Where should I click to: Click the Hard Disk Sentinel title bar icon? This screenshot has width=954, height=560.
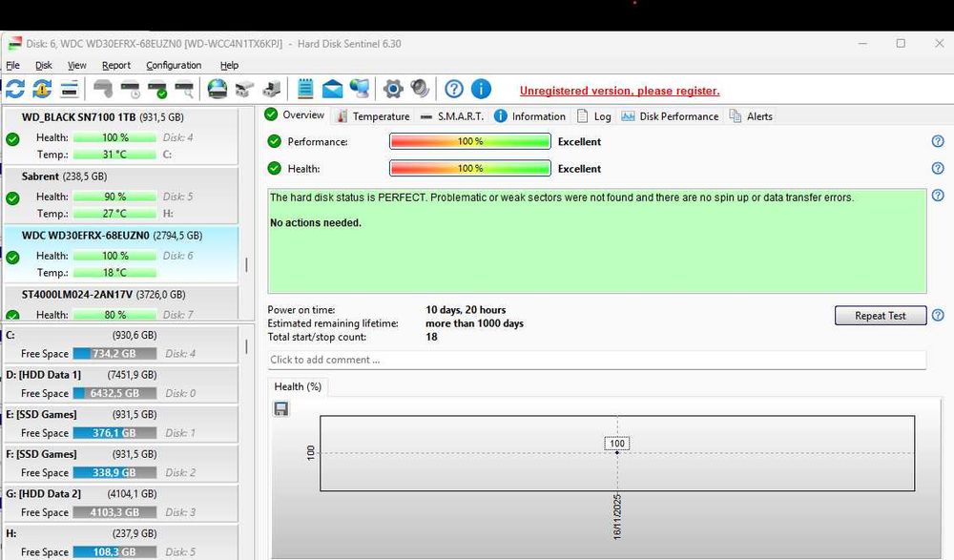14,44
